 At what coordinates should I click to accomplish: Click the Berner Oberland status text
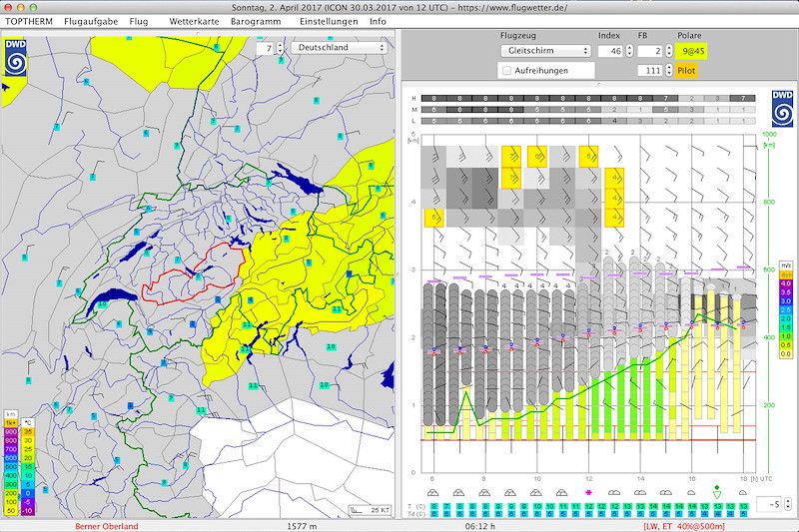(x=107, y=526)
